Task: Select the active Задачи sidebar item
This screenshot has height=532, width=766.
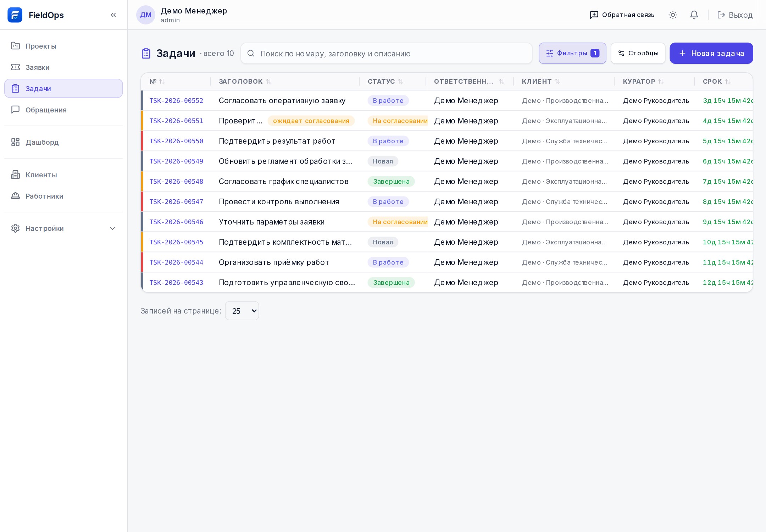Action: pos(63,89)
